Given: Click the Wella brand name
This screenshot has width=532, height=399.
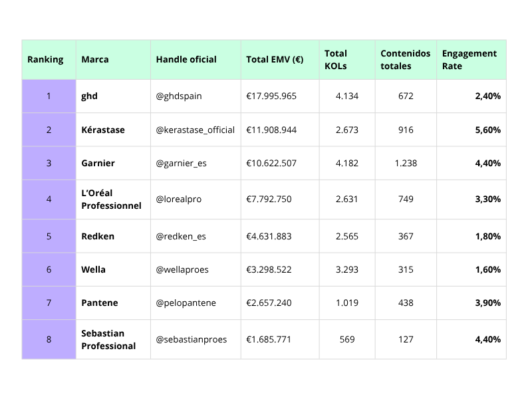Looking at the screenshot, I should click(x=94, y=270).
